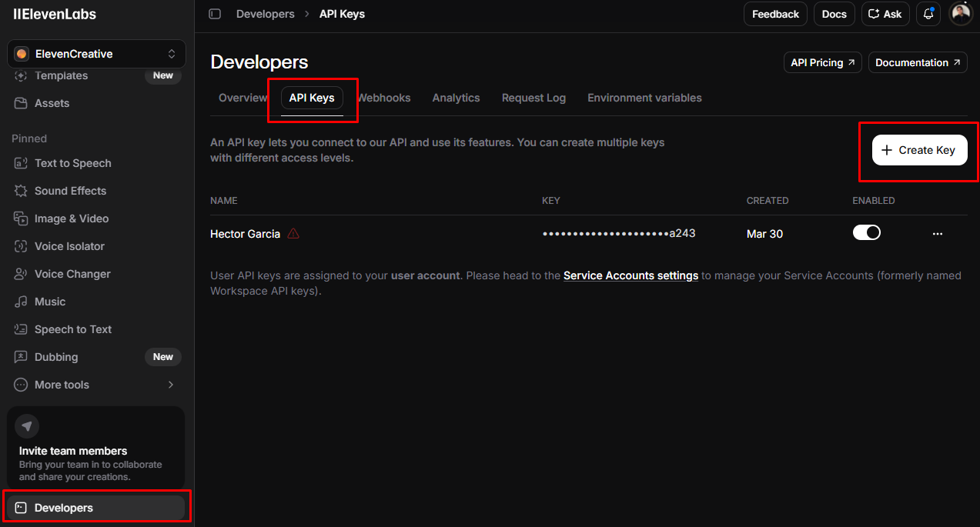Screen dimensions: 980x527
Task: Click the More tools ellipsis icon
Action: [21, 385]
